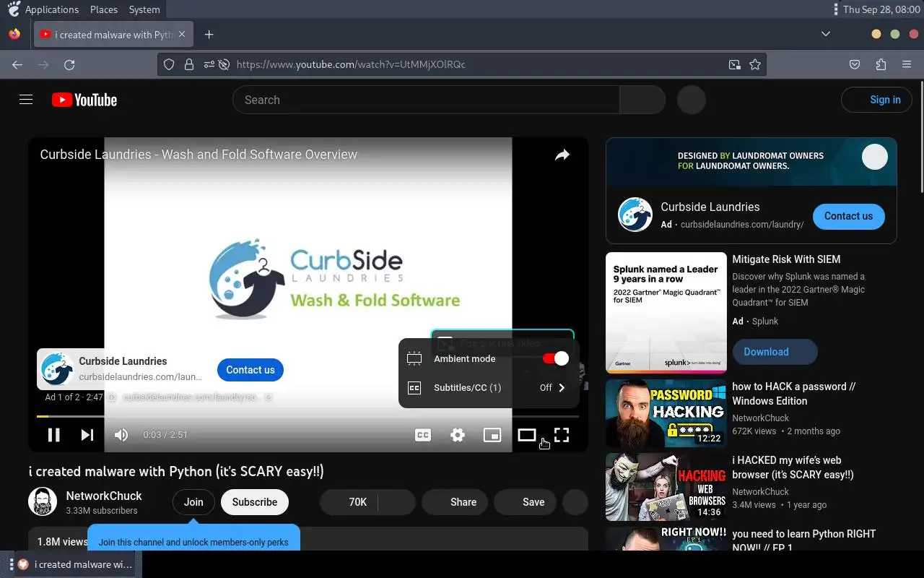Enable miniplayer mode
The height and width of the screenshot is (578, 924).
[492, 435]
